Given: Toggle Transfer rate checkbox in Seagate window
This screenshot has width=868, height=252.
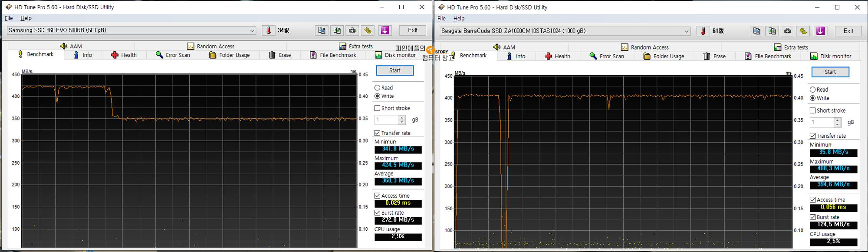Looking at the screenshot, I should (x=812, y=136).
